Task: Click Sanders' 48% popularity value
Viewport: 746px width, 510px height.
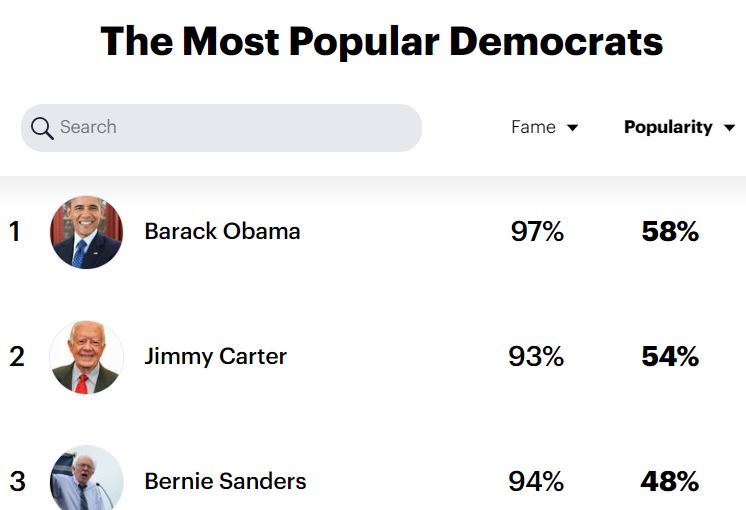Action: (670, 481)
